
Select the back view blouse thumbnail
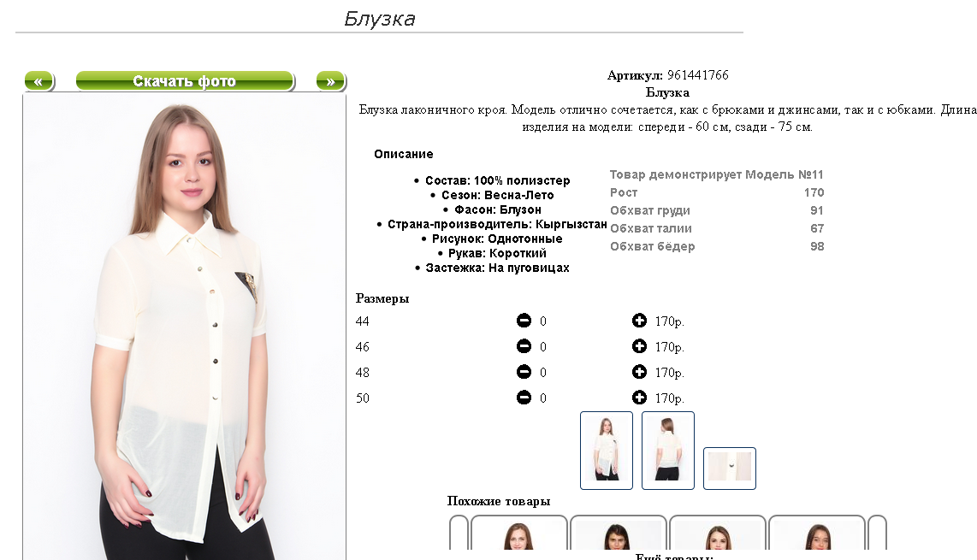coord(668,451)
